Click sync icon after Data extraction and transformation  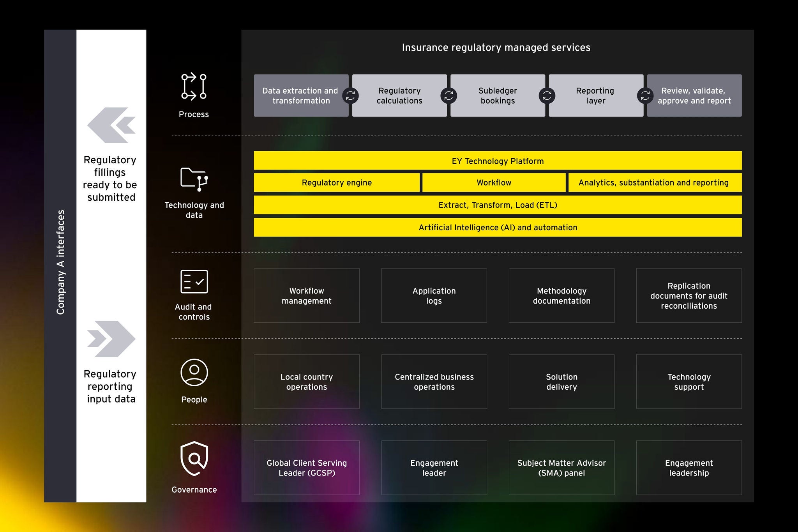pyautogui.click(x=350, y=95)
